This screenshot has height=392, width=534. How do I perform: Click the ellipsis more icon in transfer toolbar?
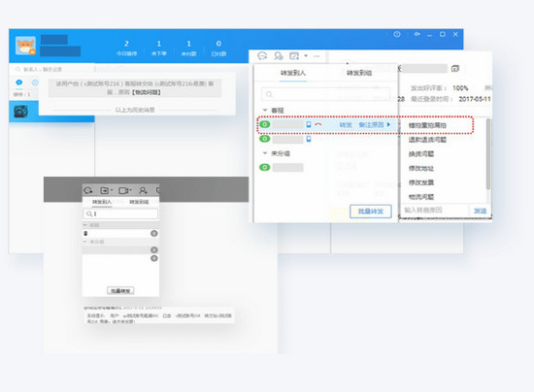click(317, 56)
